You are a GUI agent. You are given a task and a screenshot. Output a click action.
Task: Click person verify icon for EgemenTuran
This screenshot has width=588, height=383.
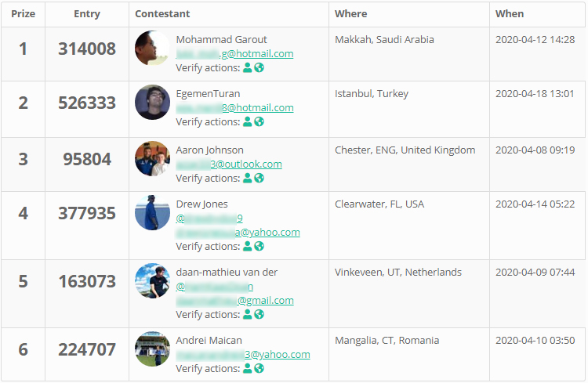click(x=248, y=122)
